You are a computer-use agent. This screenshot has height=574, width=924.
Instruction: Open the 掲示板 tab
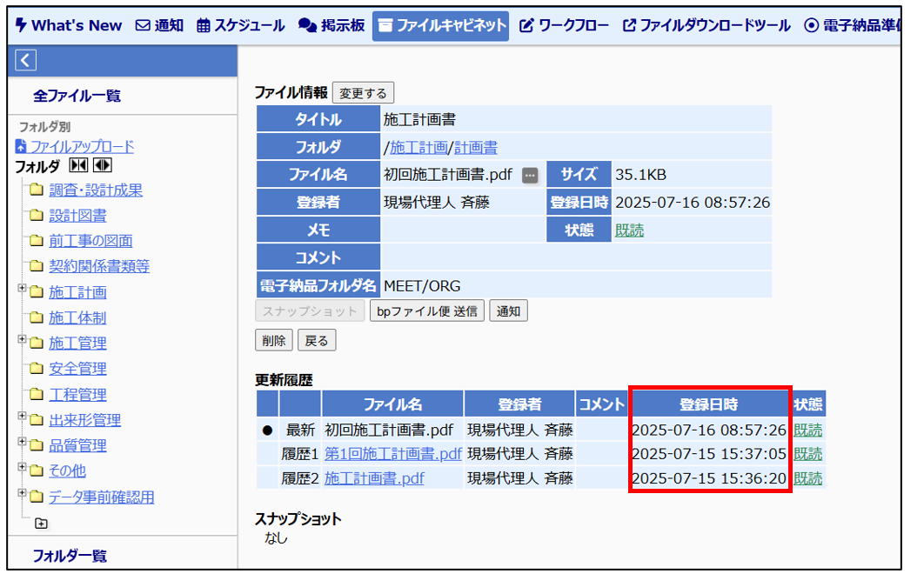331,25
